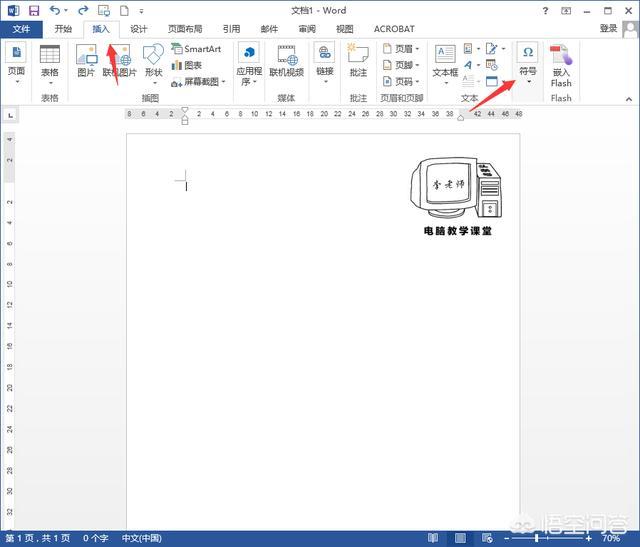Click 登录 to sign in
The height and width of the screenshot is (547, 640).
(x=608, y=29)
